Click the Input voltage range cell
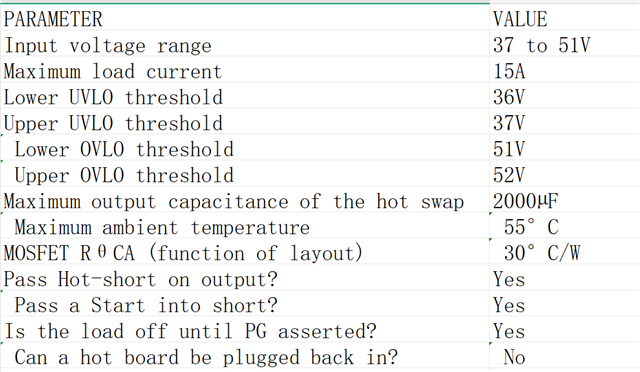This screenshot has width=640, height=372. coord(245,43)
